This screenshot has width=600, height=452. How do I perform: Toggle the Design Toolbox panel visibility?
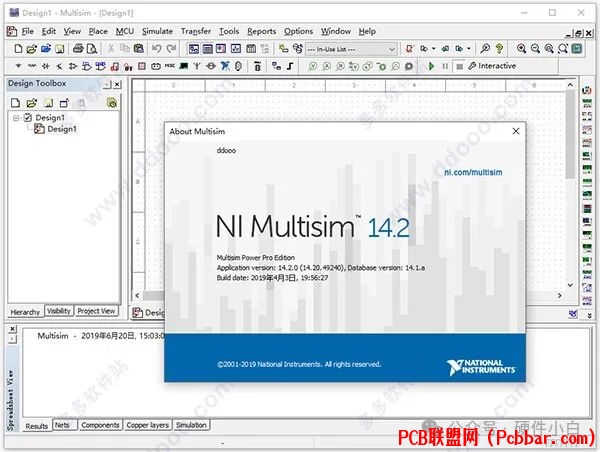(194, 49)
